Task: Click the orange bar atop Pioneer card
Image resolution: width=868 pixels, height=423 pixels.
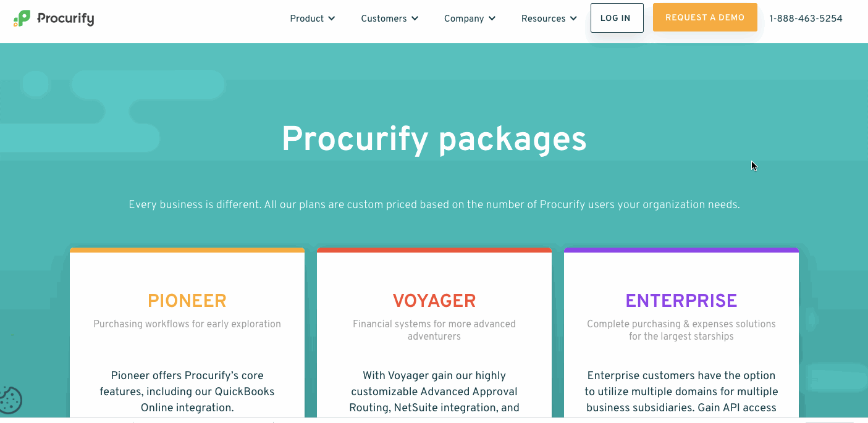Action: pos(187,250)
